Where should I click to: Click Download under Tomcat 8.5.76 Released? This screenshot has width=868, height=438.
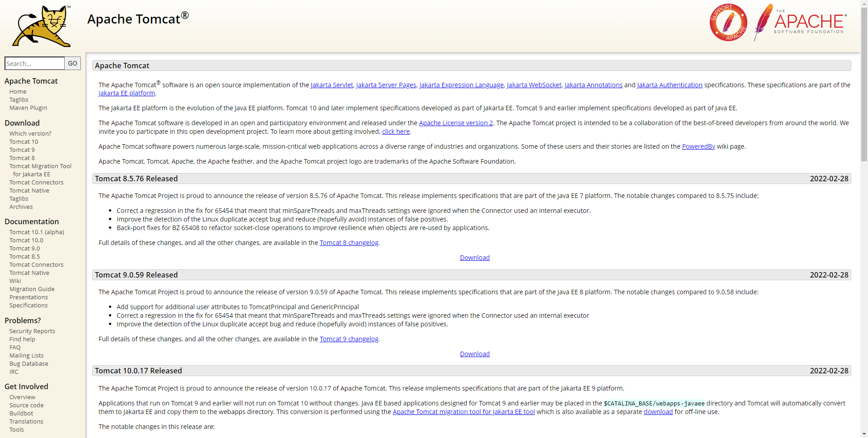click(x=475, y=258)
